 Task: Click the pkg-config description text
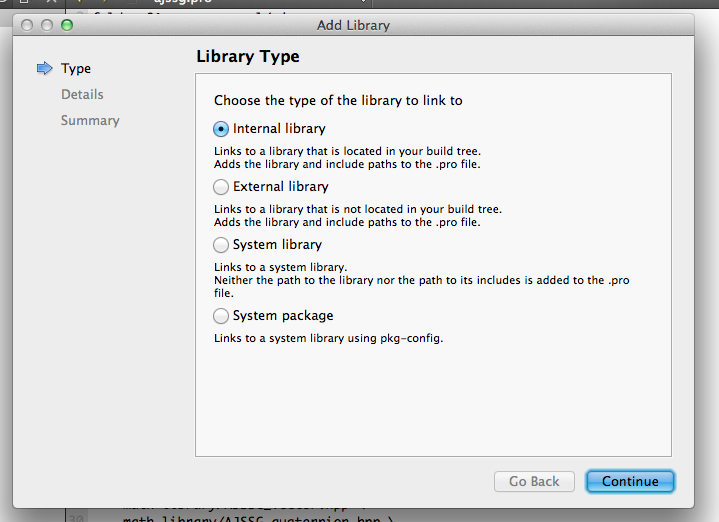click(328, 338)
